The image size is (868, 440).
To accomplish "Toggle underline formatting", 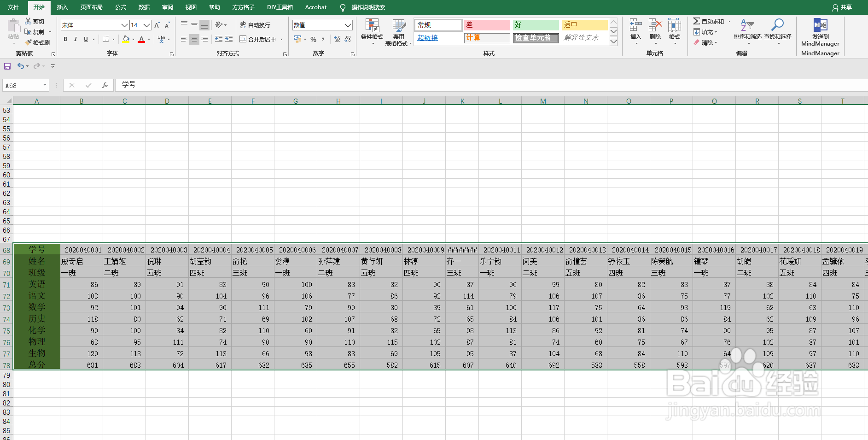I will click(x=86, y=39).
